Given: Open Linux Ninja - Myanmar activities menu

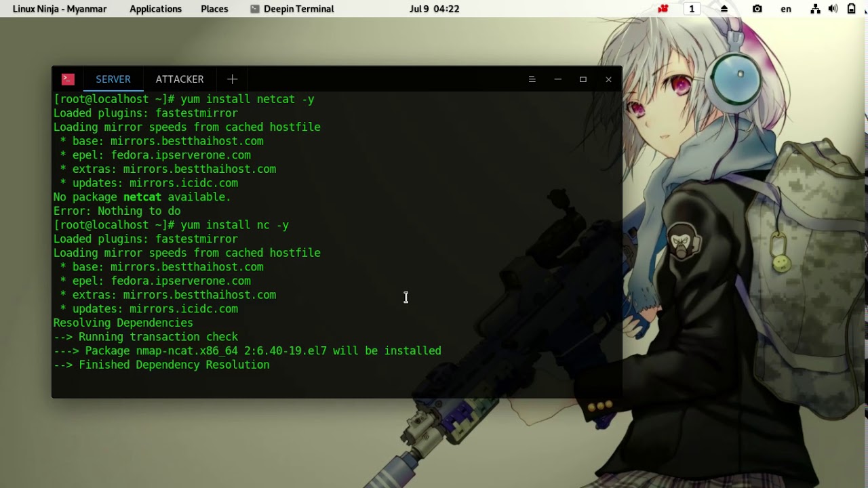Looking at the screenshot, I should (60, 9).
